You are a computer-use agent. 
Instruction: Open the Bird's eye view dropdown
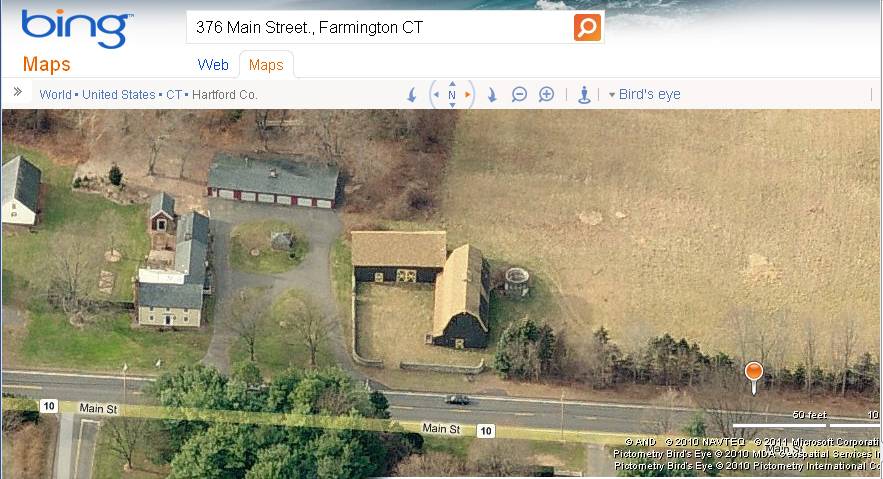coord(645,95)
